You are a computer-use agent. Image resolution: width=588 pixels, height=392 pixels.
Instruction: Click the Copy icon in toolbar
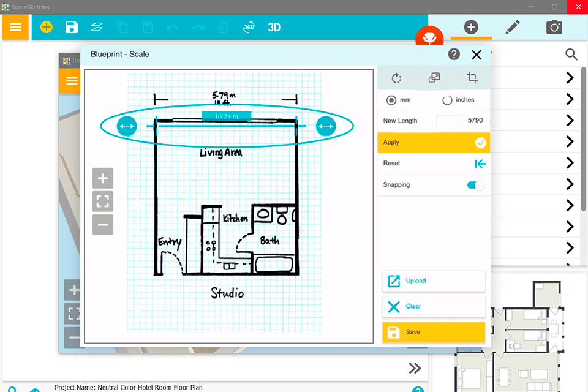pos(123,28)
